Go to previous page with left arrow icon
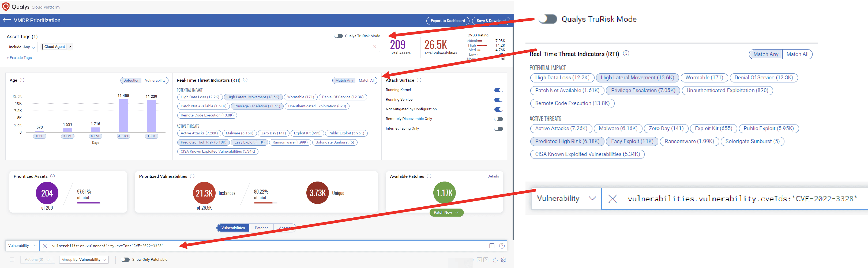Image resolution: width=868 pixels, height=268 pixels. pos(479,260)
